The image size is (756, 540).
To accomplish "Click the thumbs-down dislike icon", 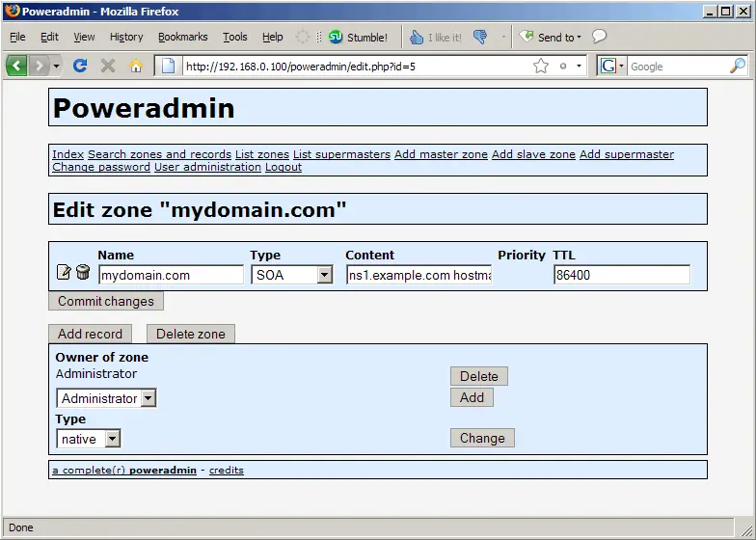I will (480, 37).
